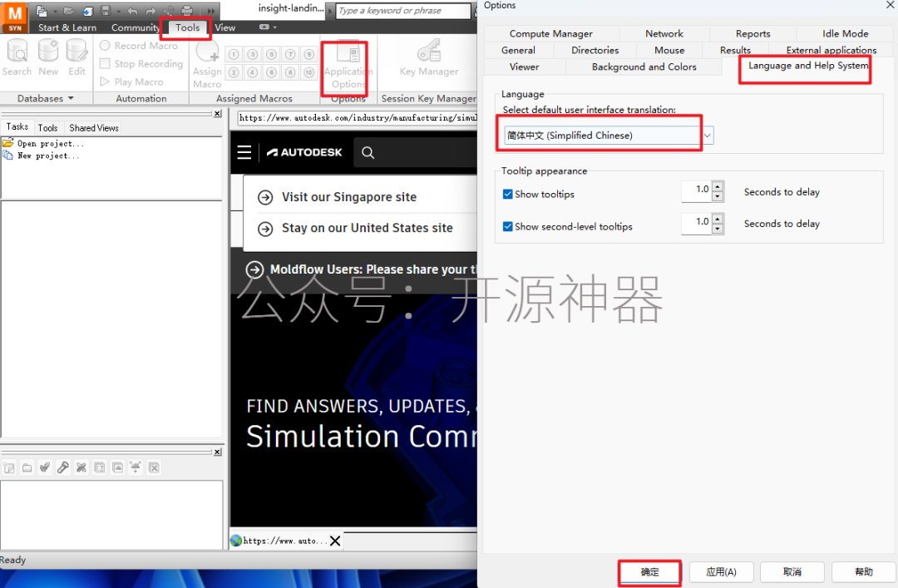Click assigned macro button 1

pos(234,54)
